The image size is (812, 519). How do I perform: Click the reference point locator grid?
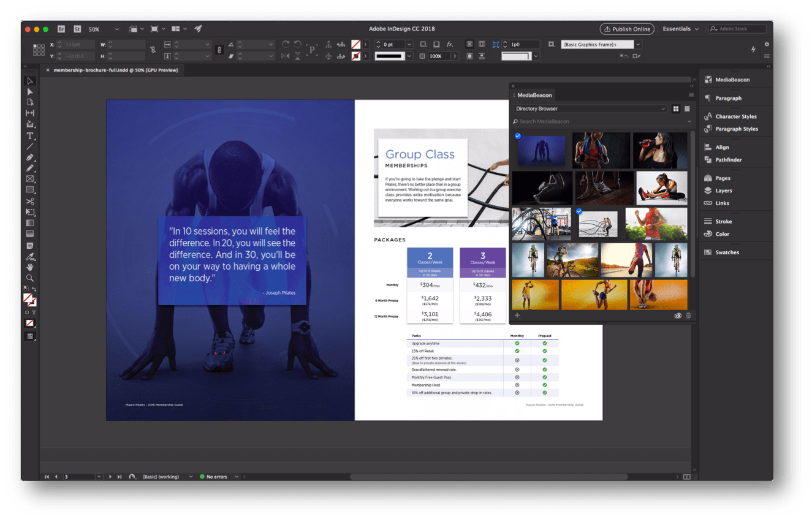point(39,50)
